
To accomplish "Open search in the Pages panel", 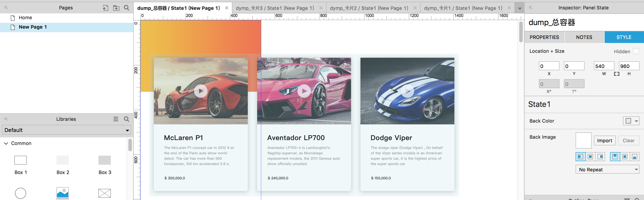I will click(x=127, y=8).
